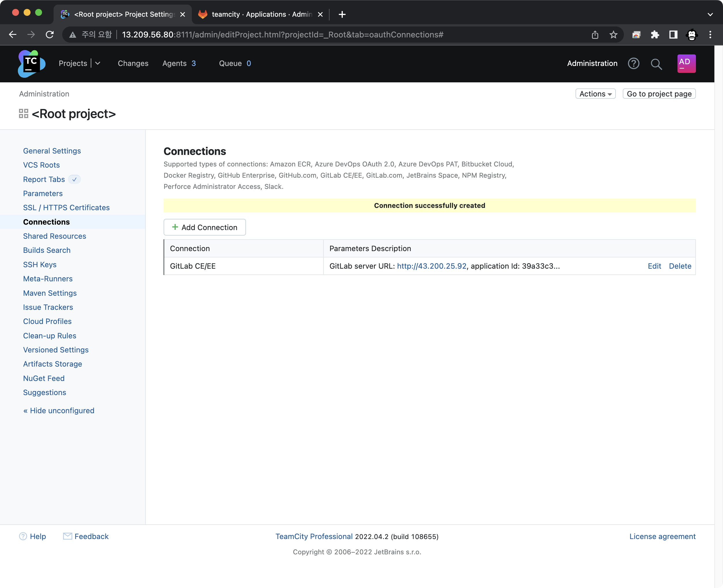Click the browser back arrow
This screenshot has height=588, width=723.
pos(13,35)
